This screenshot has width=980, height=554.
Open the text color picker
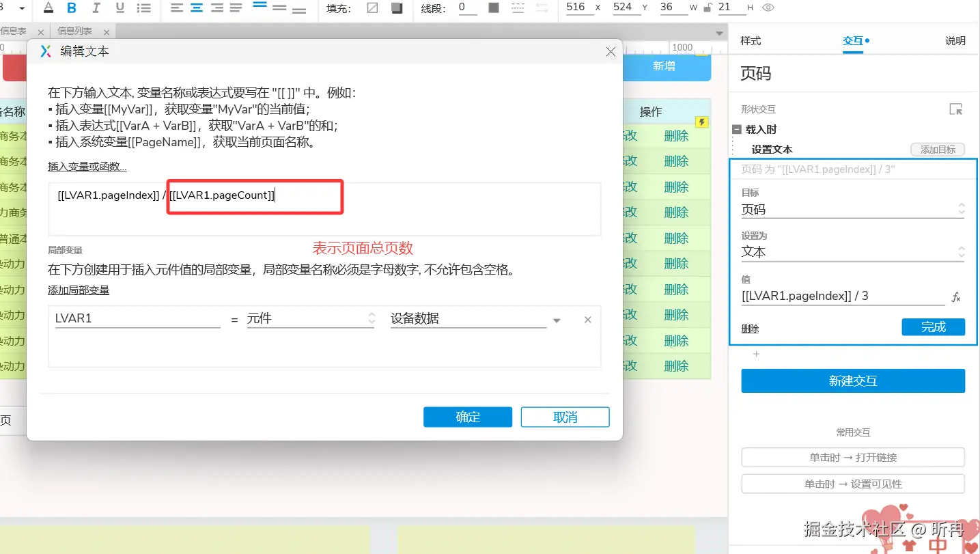coord(48,8)
